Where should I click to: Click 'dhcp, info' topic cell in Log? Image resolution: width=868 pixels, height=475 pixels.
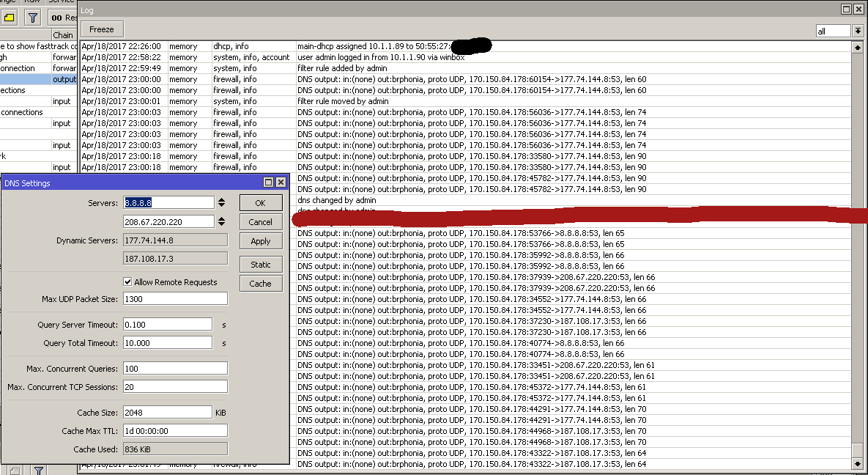point(231,47)
